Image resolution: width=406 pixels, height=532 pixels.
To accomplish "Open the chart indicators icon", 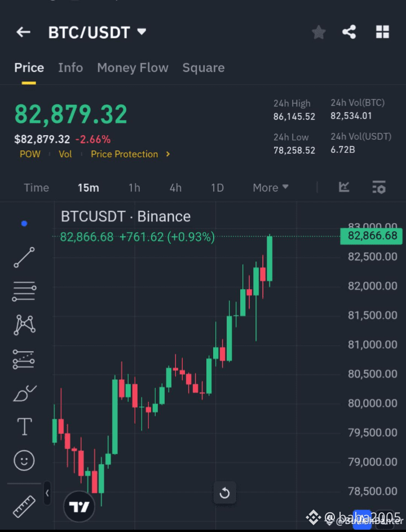I will (344, 187).
